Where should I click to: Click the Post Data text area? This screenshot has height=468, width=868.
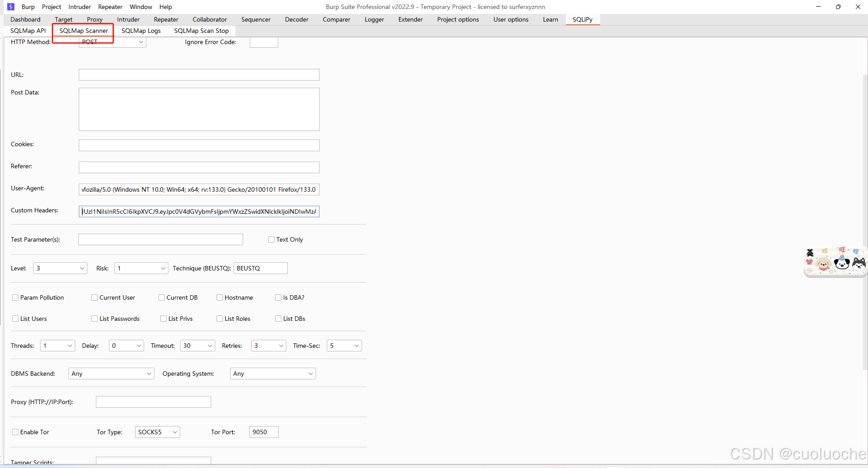(x=199, y=109)
